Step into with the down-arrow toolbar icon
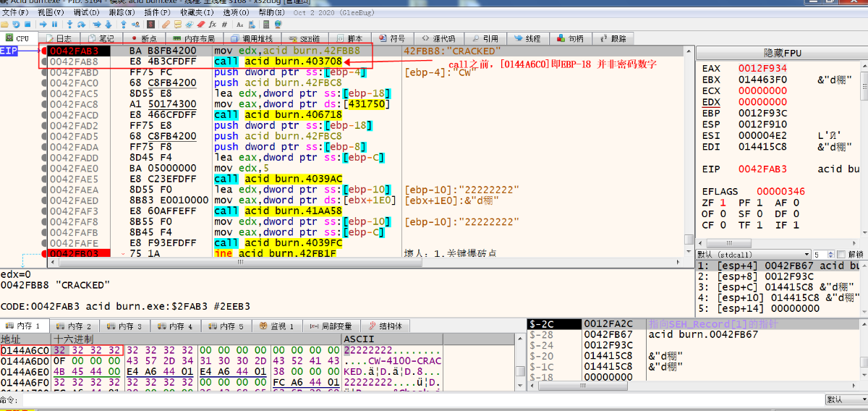 pyautogui.click(x=69, y=25)
